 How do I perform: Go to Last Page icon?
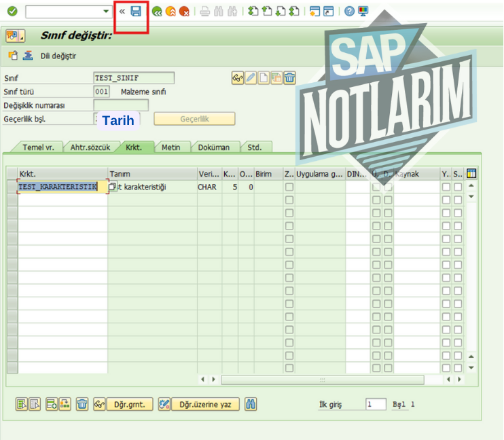294,12
